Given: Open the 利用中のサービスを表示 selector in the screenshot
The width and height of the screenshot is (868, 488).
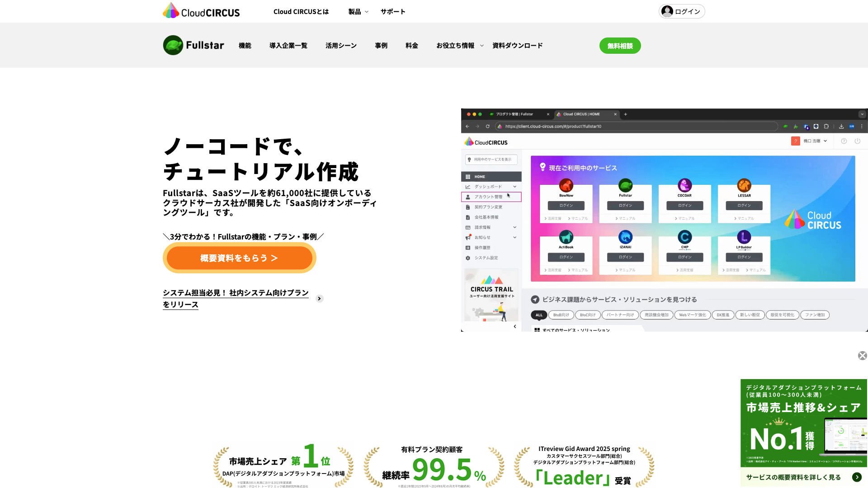Looking at the screenshot, I should [x=491, y=160].
